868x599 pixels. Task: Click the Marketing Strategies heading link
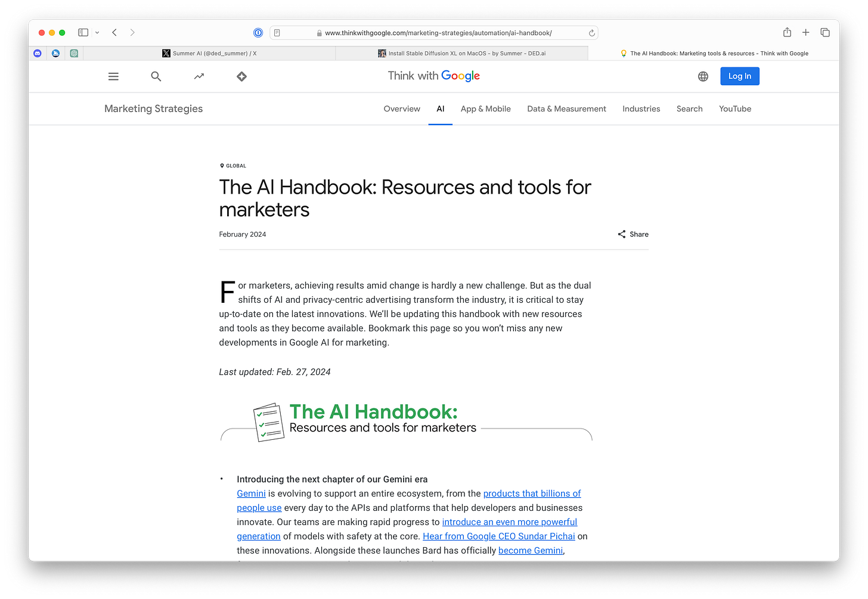154,108
